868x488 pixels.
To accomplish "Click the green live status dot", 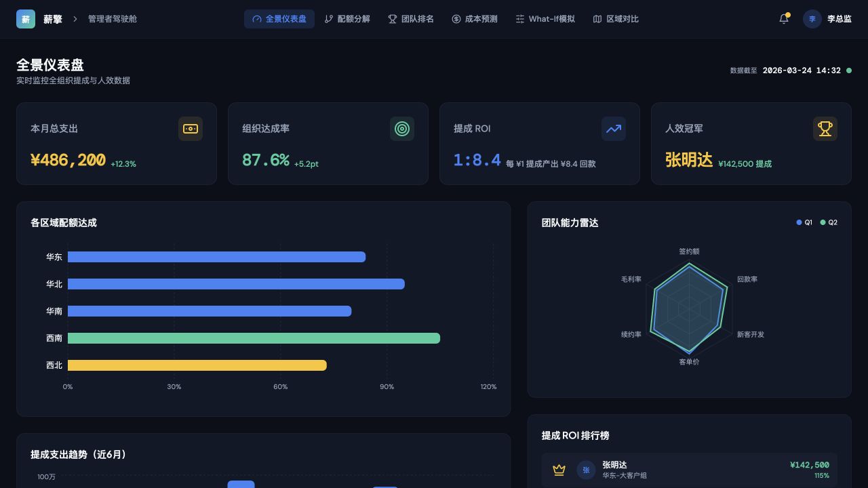I will tap(849, 70).
